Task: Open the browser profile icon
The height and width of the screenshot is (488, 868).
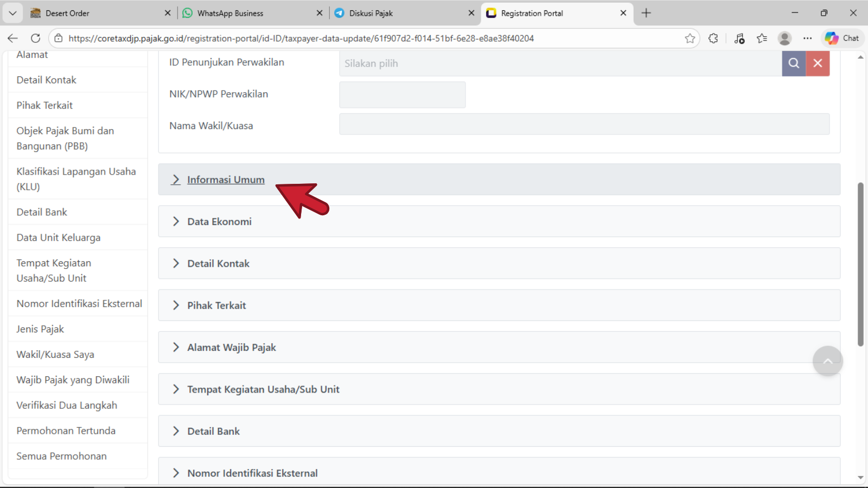Action: click(x=784, y=38)
